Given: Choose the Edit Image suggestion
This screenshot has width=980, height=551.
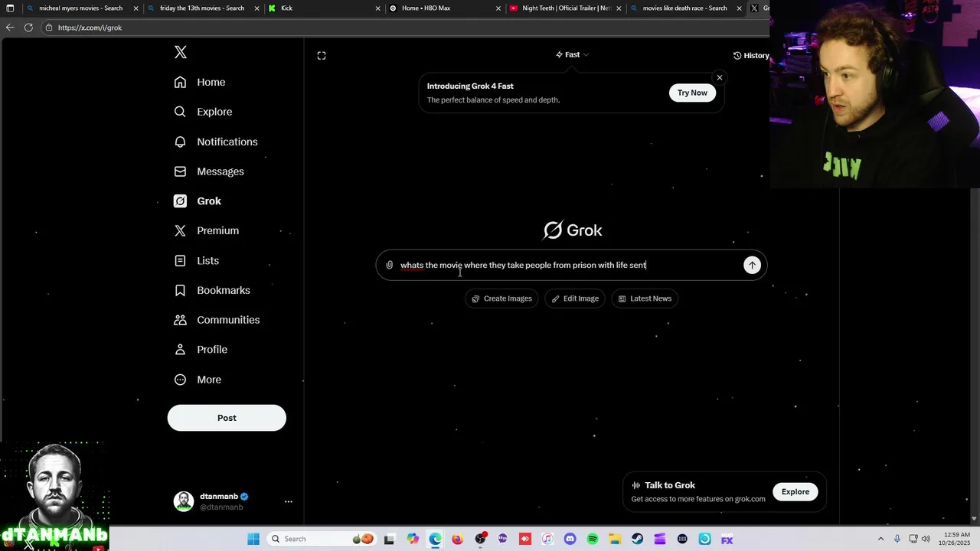Looking at the screenshot, I should pos(575,298).
